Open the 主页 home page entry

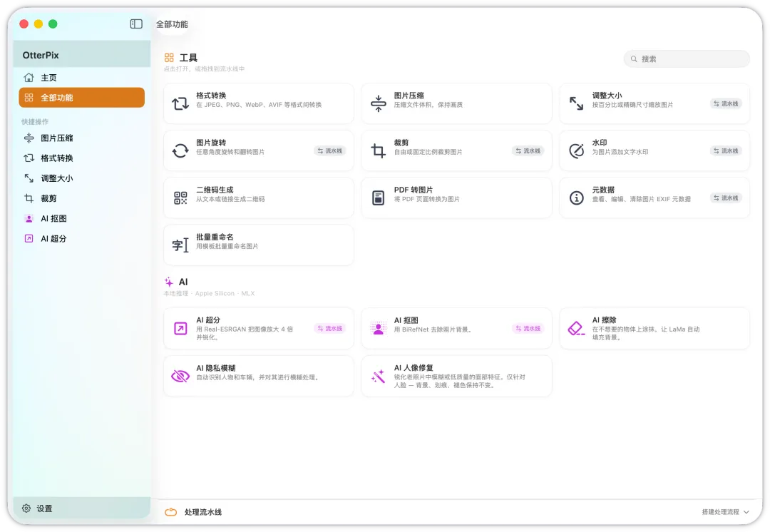point(81,78)
